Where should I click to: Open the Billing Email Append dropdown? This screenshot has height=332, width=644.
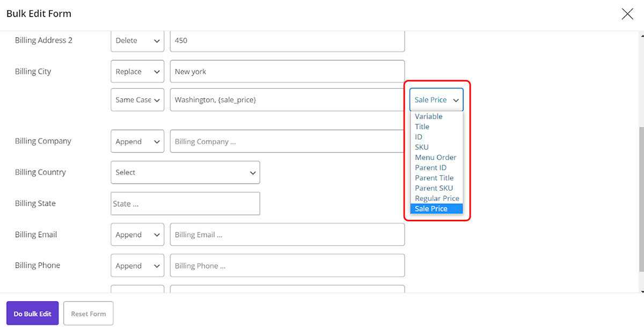pyautogui.click(x=137, y=235)
